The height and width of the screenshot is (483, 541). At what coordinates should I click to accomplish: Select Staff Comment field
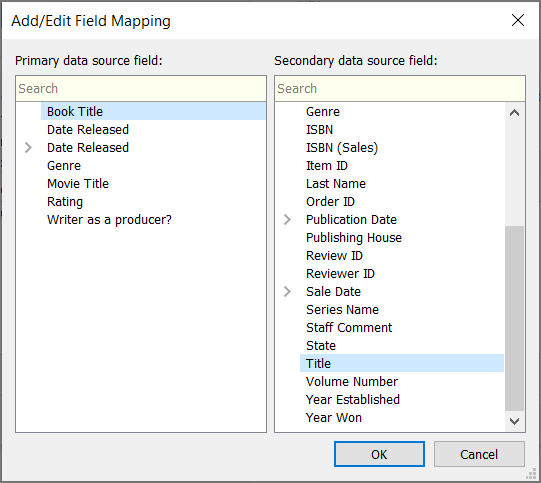click(349, 327)
